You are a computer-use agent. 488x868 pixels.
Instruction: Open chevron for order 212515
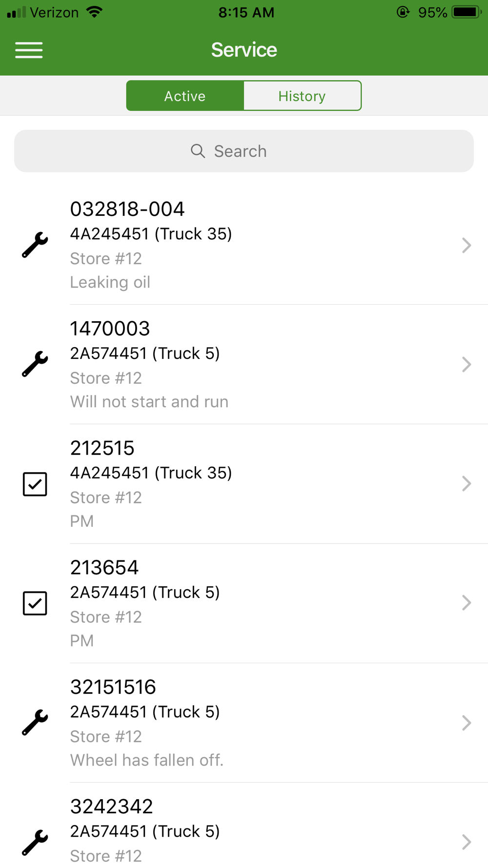[x=467, y=484]
